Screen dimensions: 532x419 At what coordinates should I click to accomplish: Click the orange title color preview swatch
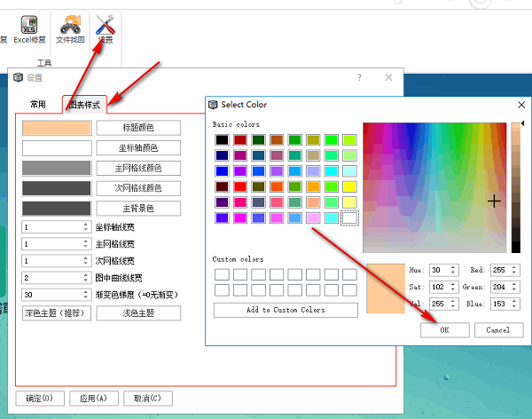57,128
